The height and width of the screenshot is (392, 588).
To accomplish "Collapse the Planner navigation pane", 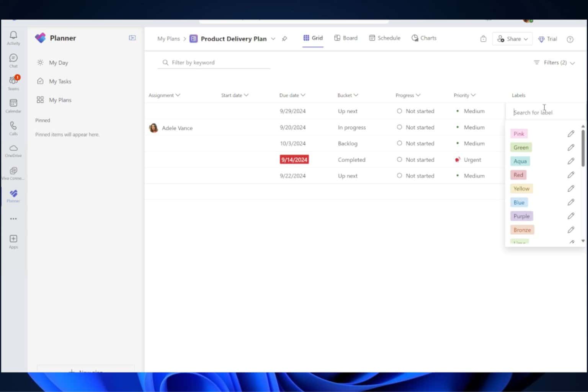I will (x=132, y=38).
